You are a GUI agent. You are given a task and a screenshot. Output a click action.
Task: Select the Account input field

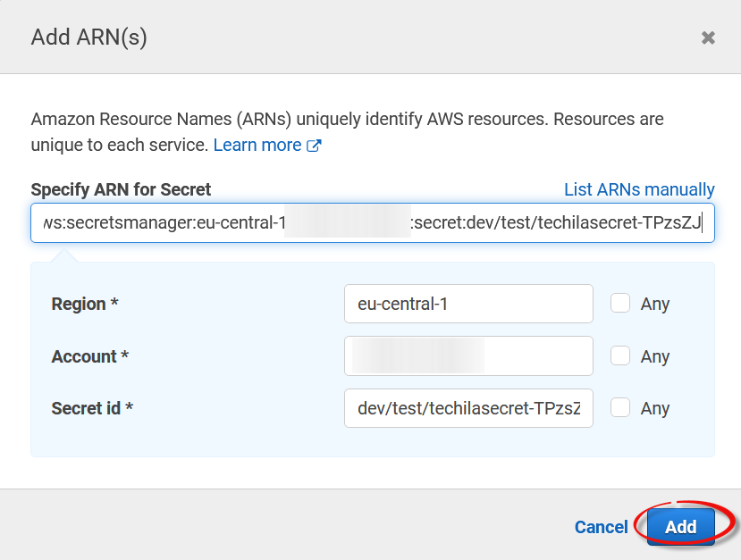(467, 356)
